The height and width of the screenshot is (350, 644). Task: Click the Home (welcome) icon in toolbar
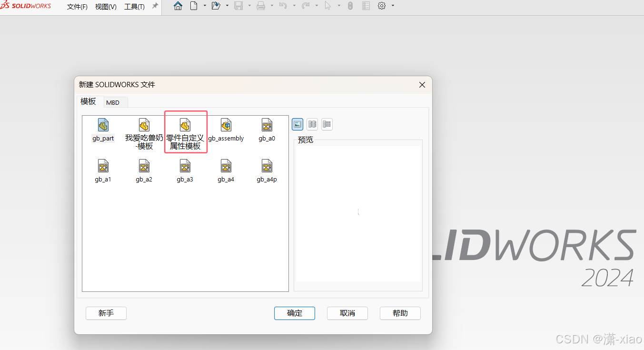(178, 6)
